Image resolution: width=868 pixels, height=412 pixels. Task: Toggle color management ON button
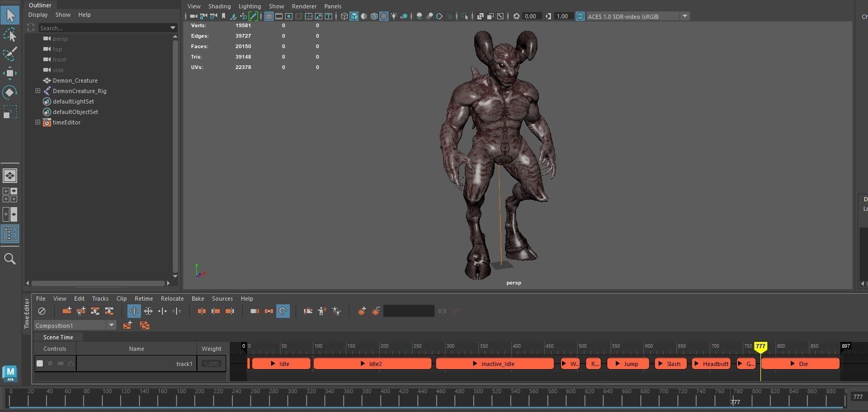pos(580,16)
